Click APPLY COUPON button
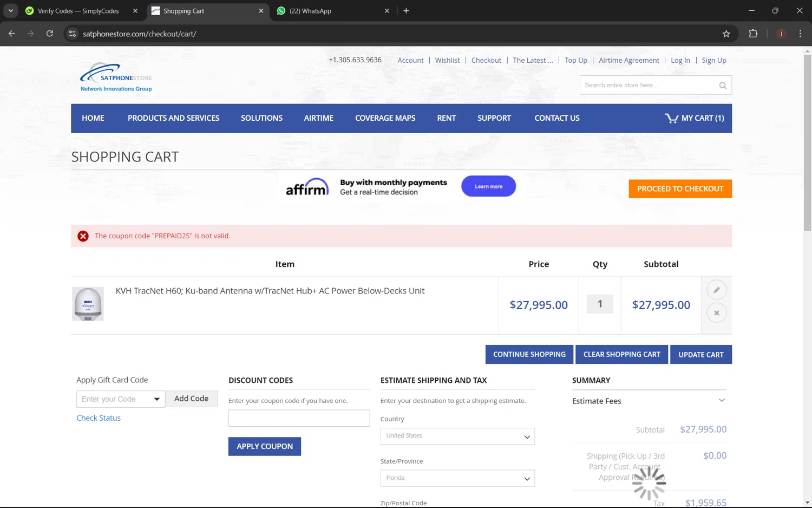This screenshot has height=508, width=812. point(265,447)
